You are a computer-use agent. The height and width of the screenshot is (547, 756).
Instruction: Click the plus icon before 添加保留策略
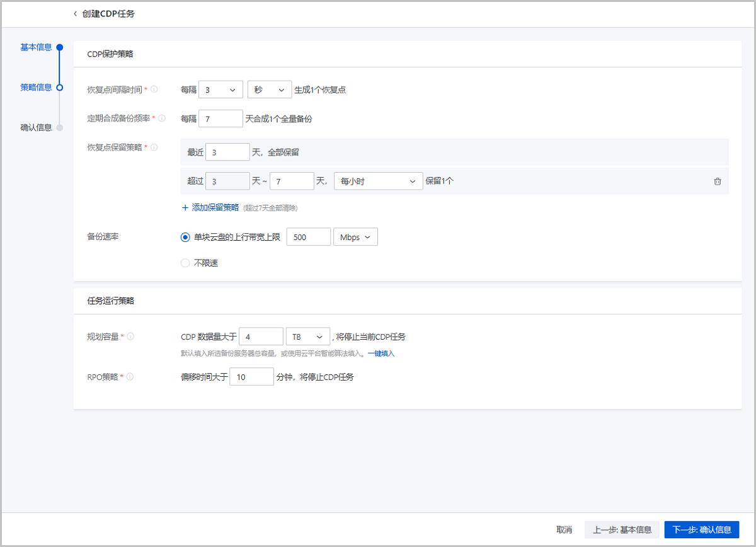pos(185,208)
